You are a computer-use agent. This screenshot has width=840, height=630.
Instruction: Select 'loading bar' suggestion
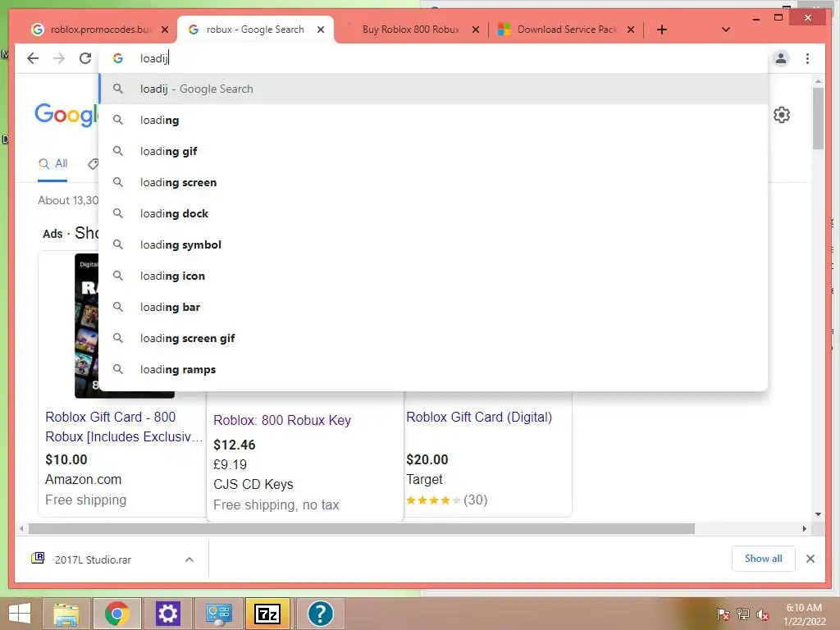433,307
